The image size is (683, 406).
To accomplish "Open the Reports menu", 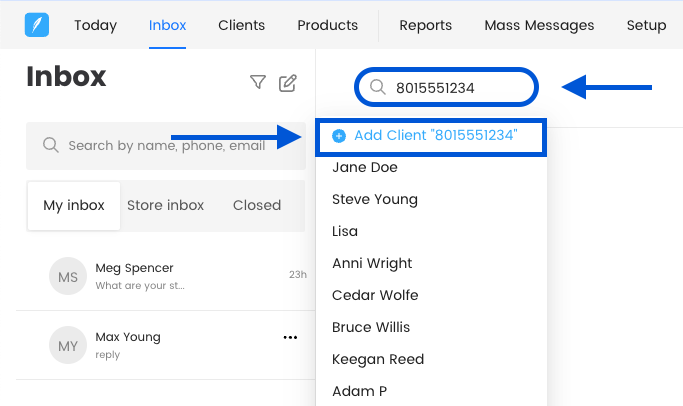I will (425, 25).
